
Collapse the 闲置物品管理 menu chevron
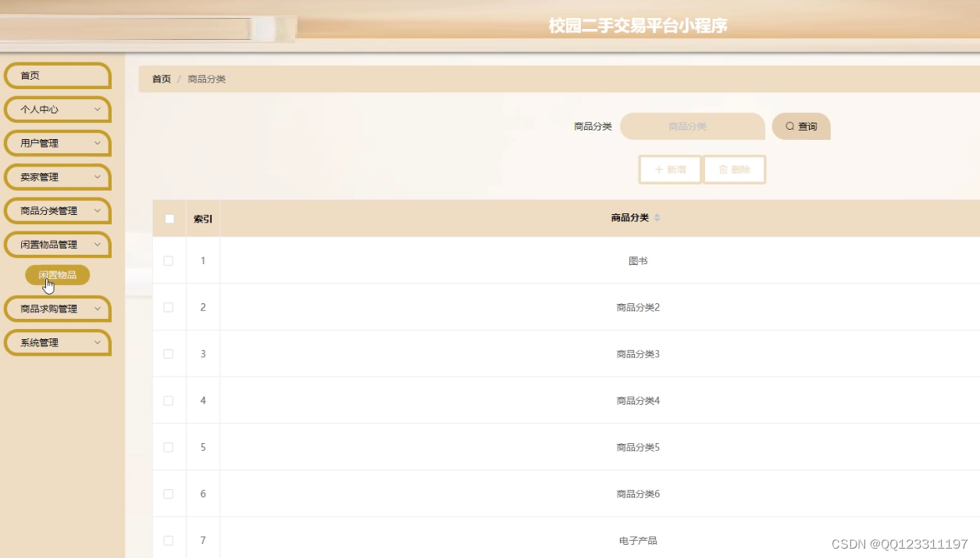pos(98,244)
